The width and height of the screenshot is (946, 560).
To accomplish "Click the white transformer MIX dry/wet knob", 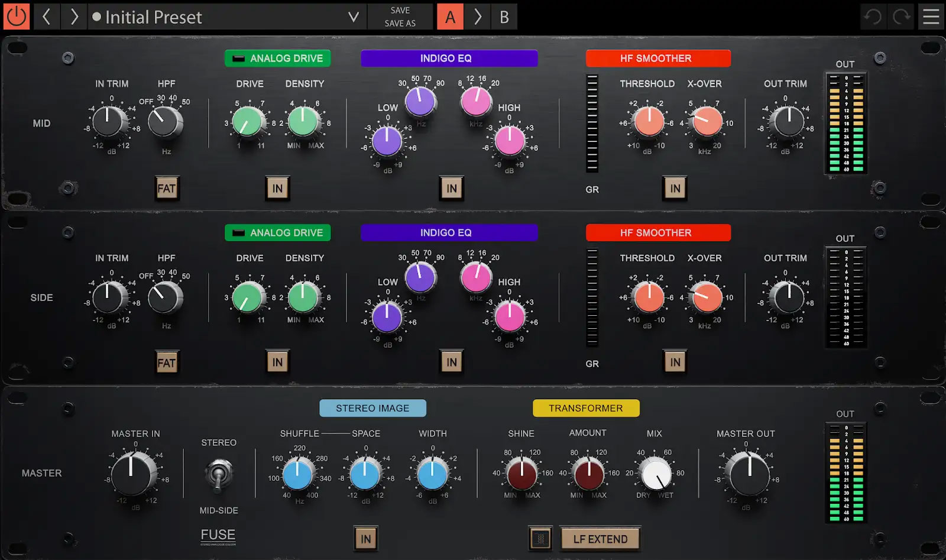I will 656,474.
